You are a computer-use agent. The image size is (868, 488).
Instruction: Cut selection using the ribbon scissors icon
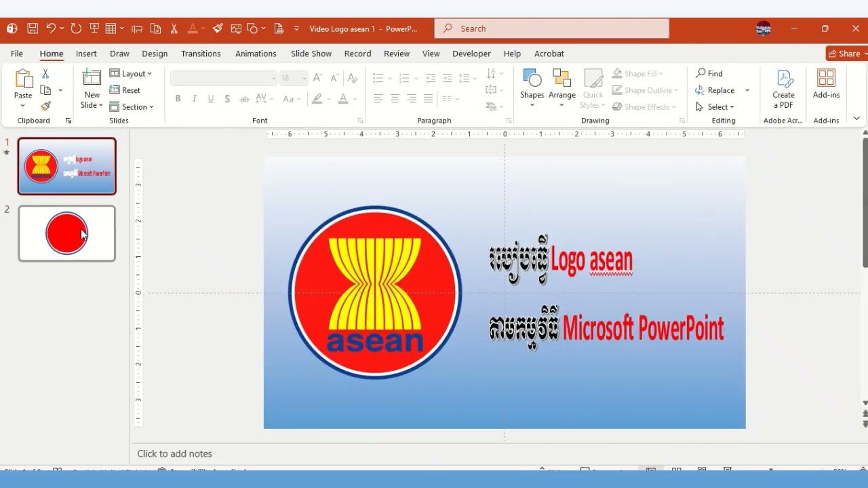[x=45, y=73]
